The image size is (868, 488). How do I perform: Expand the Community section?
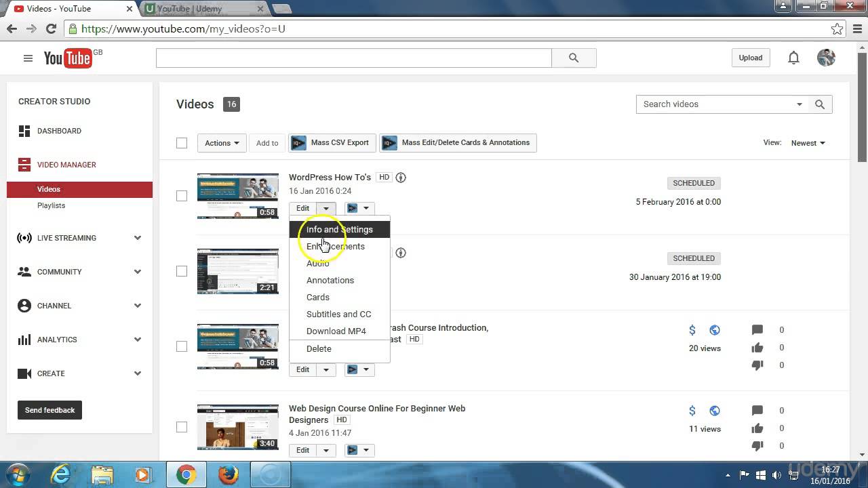(x=138, y=272)
